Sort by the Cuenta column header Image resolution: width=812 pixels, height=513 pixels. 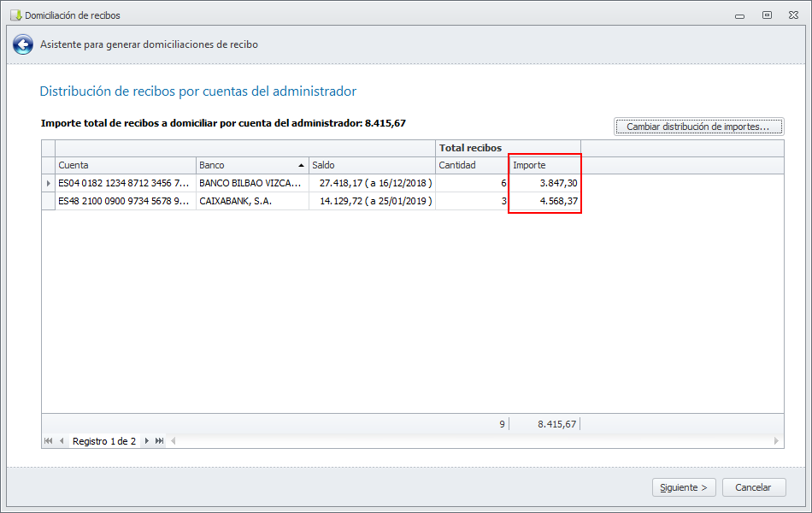[126, 165]
